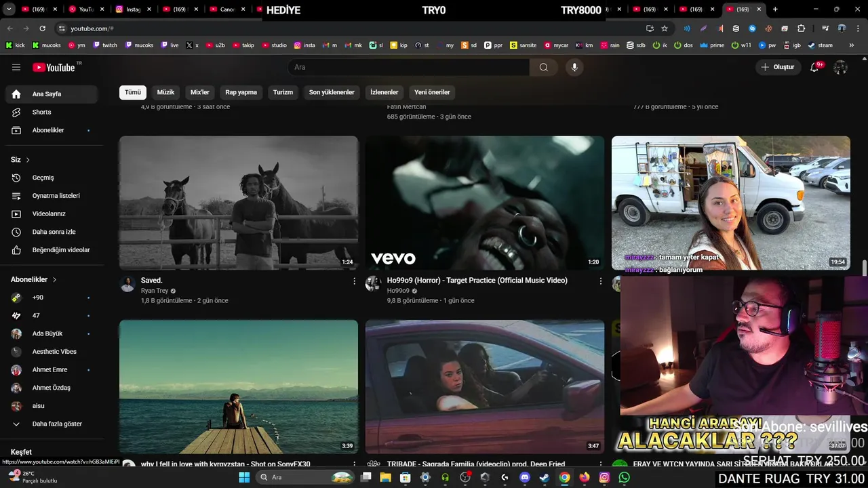The image size is (868, 488).
Task: Open options menu for Ho99o9 video
Action: (600, 281)
